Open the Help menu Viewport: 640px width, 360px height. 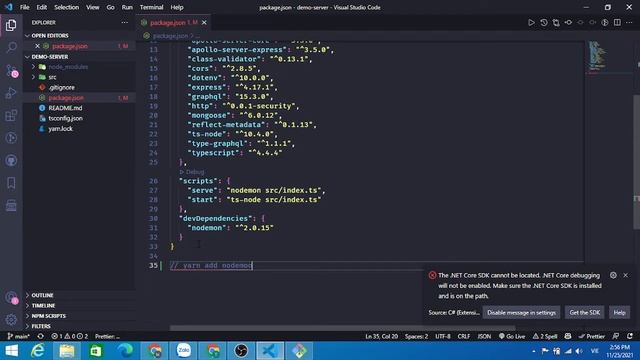pos(177,7)
